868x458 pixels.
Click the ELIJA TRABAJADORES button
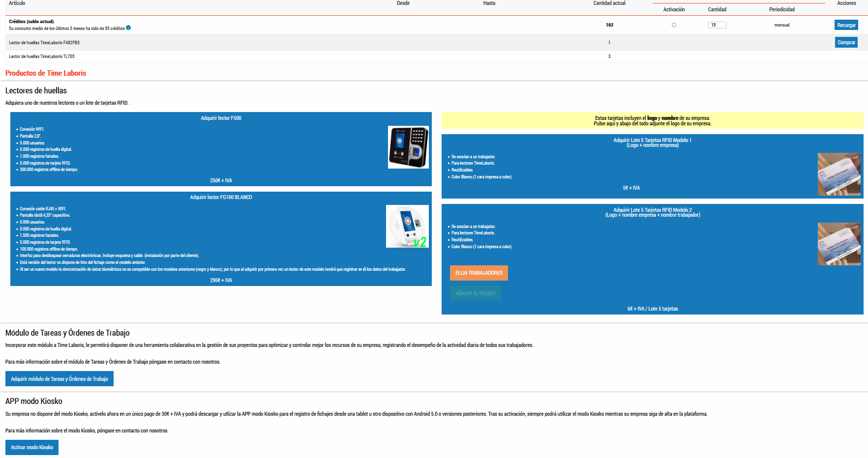tap(479, 273)
